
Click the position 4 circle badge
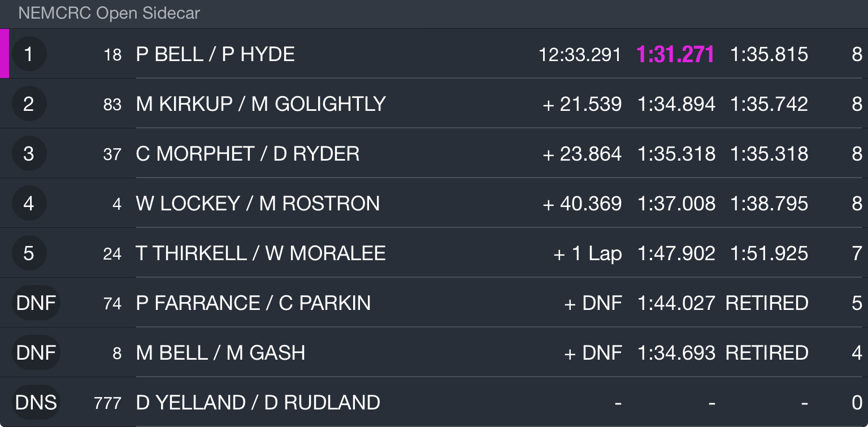29,204
